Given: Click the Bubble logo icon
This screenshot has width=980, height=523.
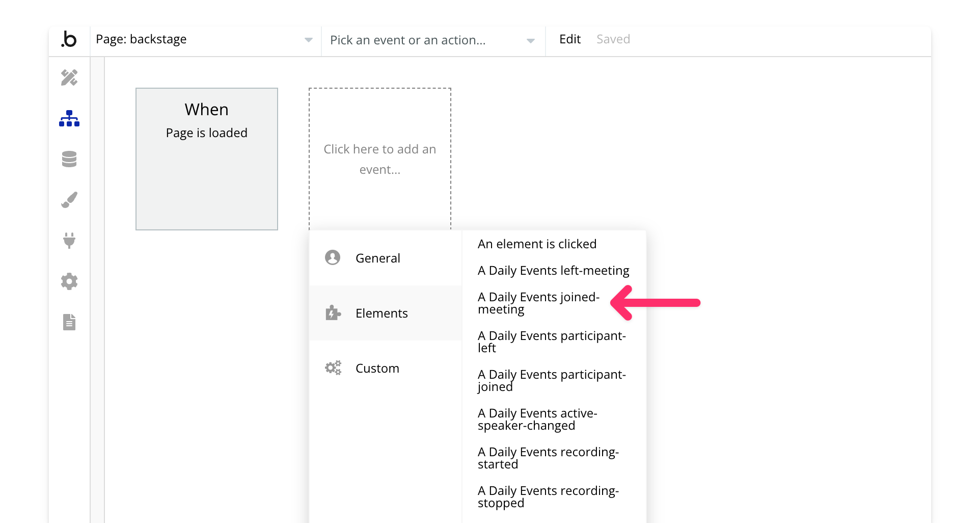Looking at the screenshot, I should pyautogui.click(x=69, y=40).
